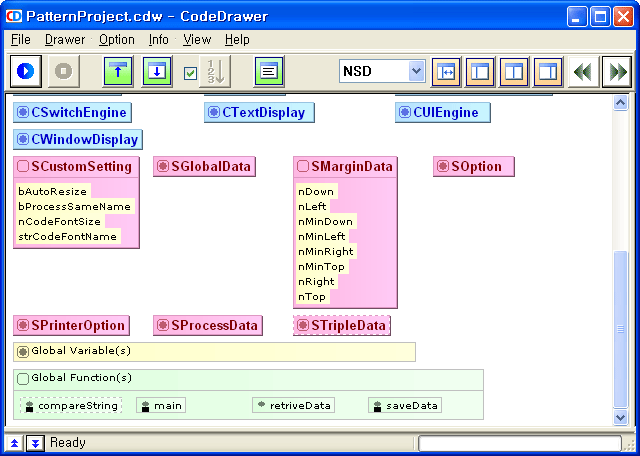
Task: Expand the SGlobalData struct node
Action: tap(163, 166)
